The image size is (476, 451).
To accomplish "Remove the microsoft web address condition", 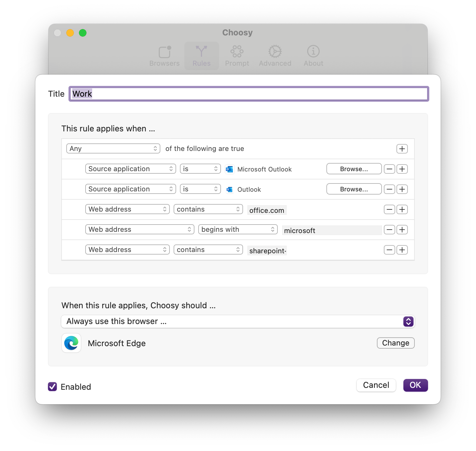I will pyautogui.click(x=390, y=230).
